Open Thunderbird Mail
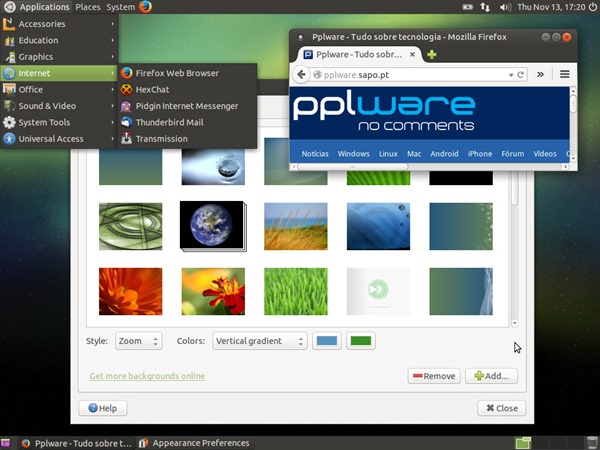This screenshot has width=600, height=450. 188,122
